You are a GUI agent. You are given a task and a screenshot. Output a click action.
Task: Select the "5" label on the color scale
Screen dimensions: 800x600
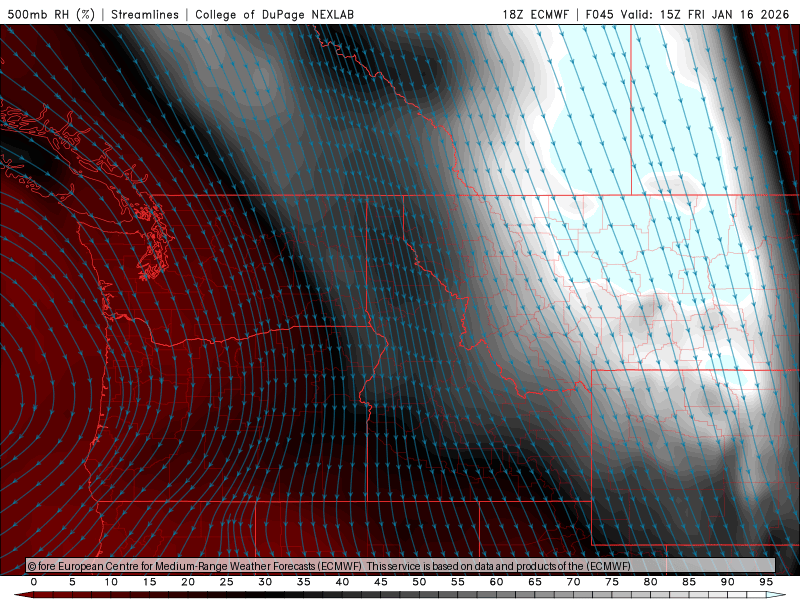(x=72, y=582)
